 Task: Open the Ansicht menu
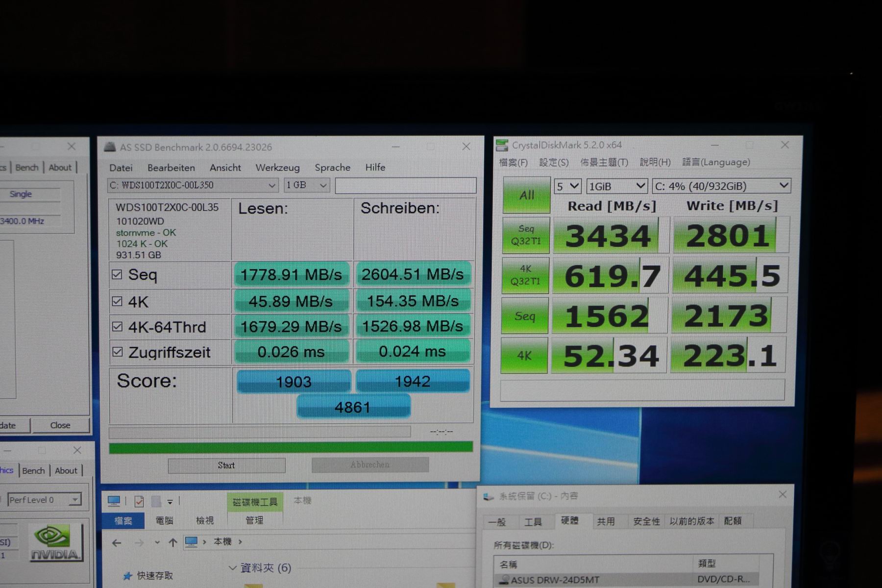[x=225, y=168]
